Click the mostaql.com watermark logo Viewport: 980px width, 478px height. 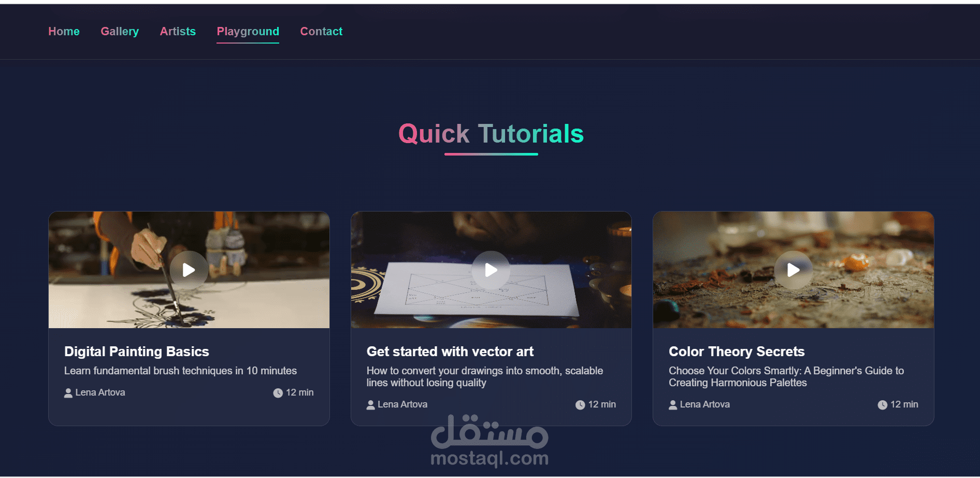pos(489,440)
